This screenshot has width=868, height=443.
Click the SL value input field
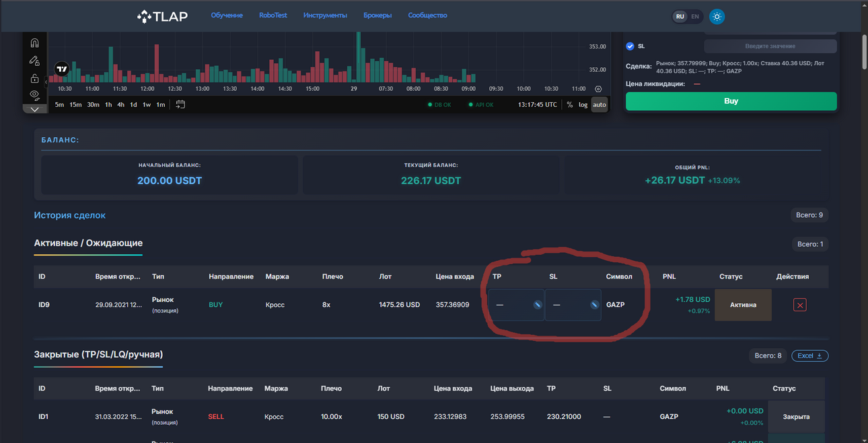coord(770,46)
